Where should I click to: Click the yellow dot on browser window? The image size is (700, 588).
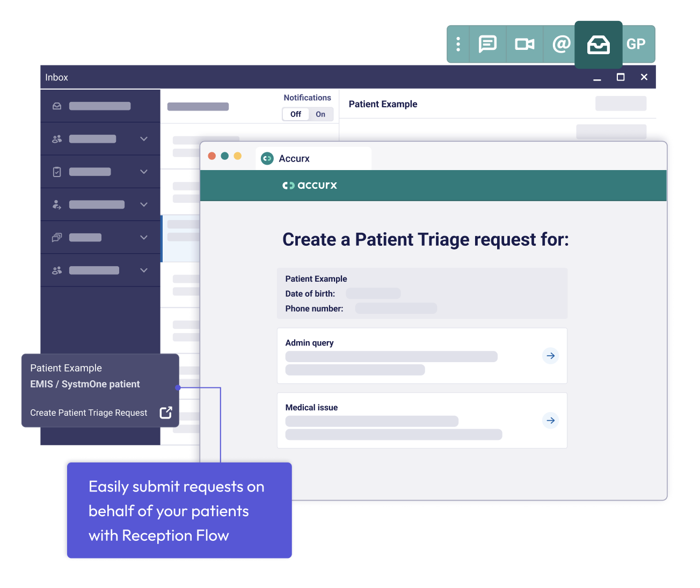click(238, 156)
